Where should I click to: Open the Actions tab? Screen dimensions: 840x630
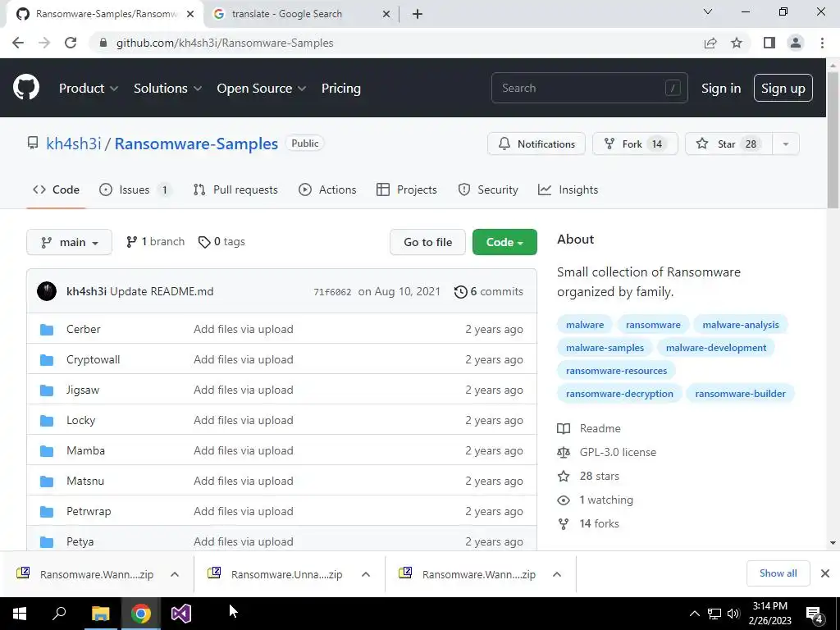click(x=327, y=189)
